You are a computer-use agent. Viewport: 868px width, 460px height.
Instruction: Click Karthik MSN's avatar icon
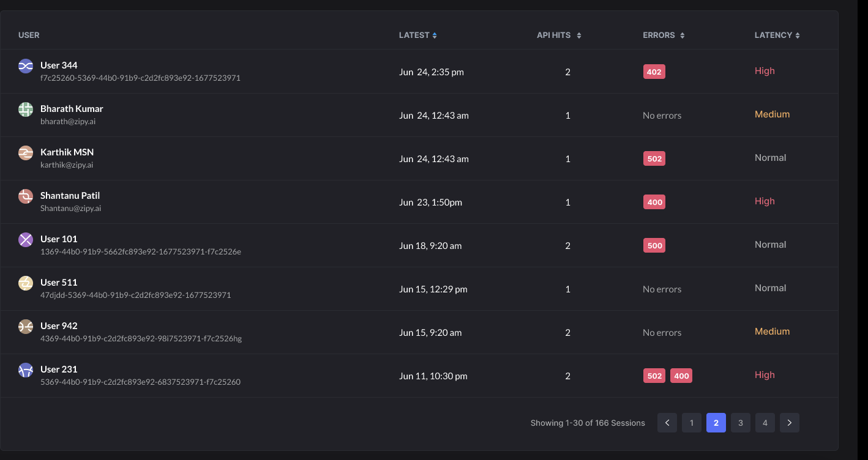coord(25,153)
